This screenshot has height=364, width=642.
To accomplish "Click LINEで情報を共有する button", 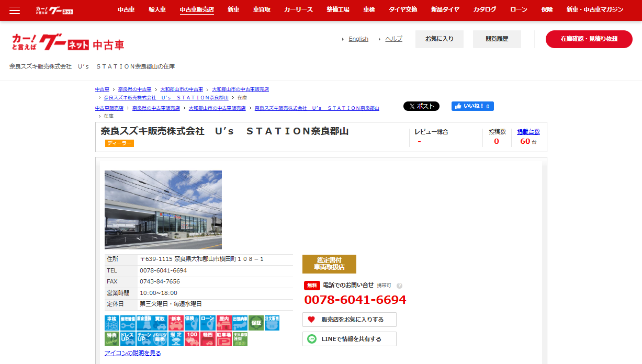I will pyautogui.click(x=350, y=339).
